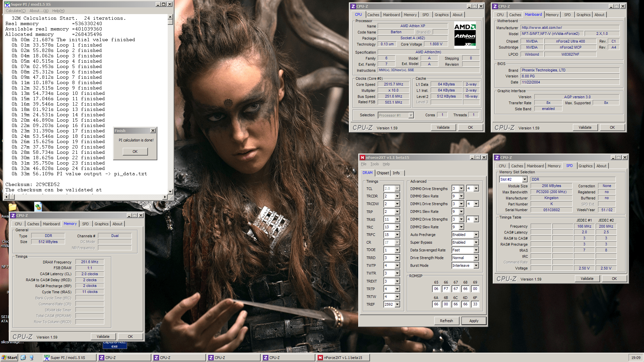This screenshot has height=362, width=644.
Task: Expand the Burst Mode Interleave dropdown
Action: pos(476,265)
